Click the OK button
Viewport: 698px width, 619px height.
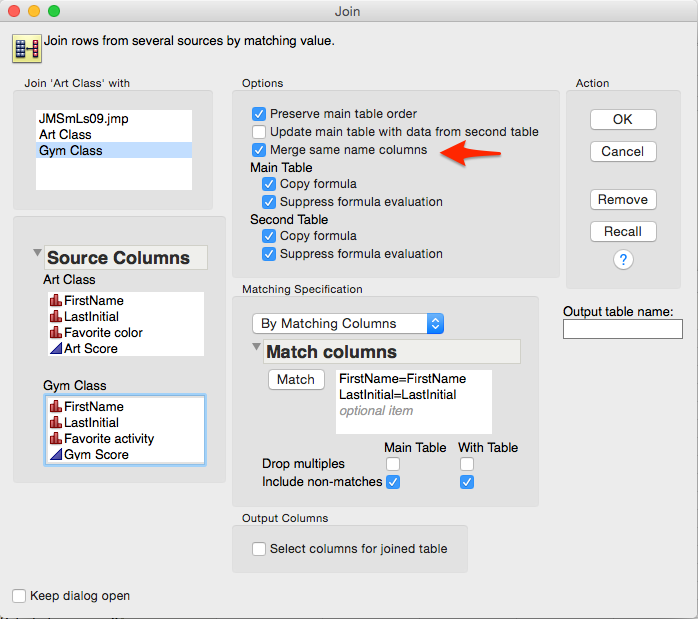pos(623,119)
